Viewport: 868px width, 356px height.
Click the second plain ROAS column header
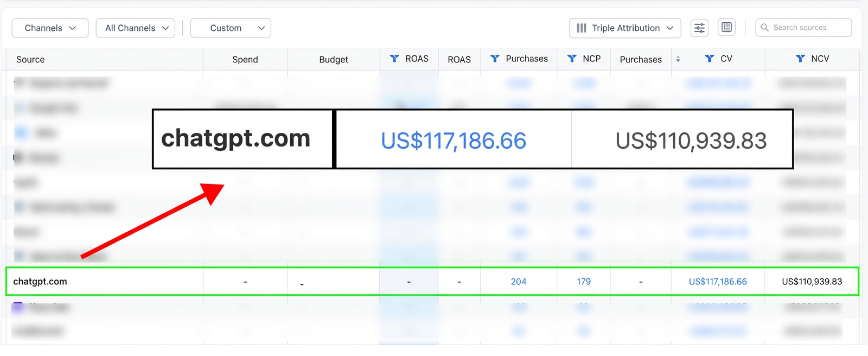pos(459,60)
